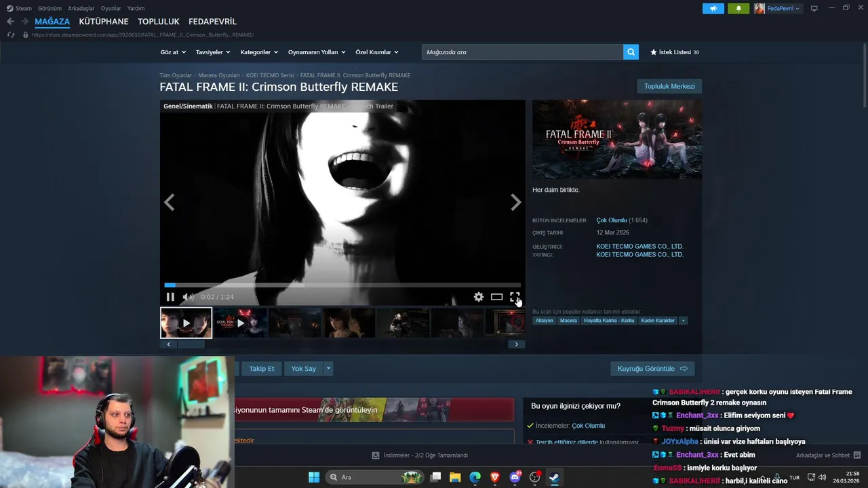The image size is (868, 488).
Task: Click the Mağazada ara search field
Action: click(522, 52)
